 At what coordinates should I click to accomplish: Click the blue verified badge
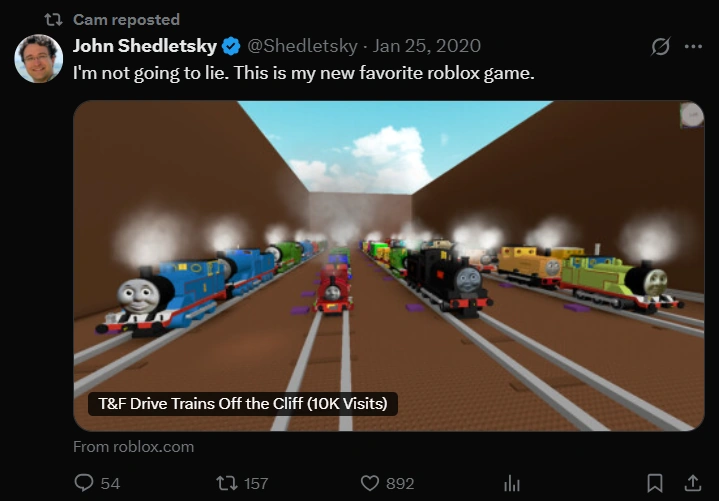tap(231, 46)
